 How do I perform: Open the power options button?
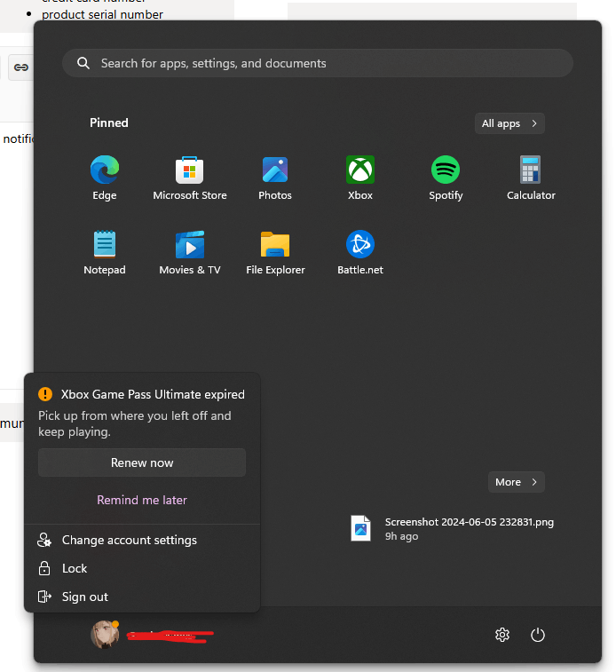(538, 635)
